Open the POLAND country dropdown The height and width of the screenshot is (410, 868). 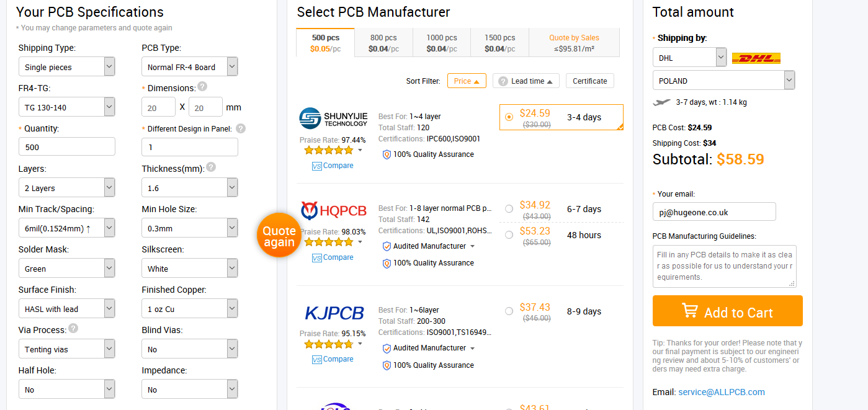[723, 81]
